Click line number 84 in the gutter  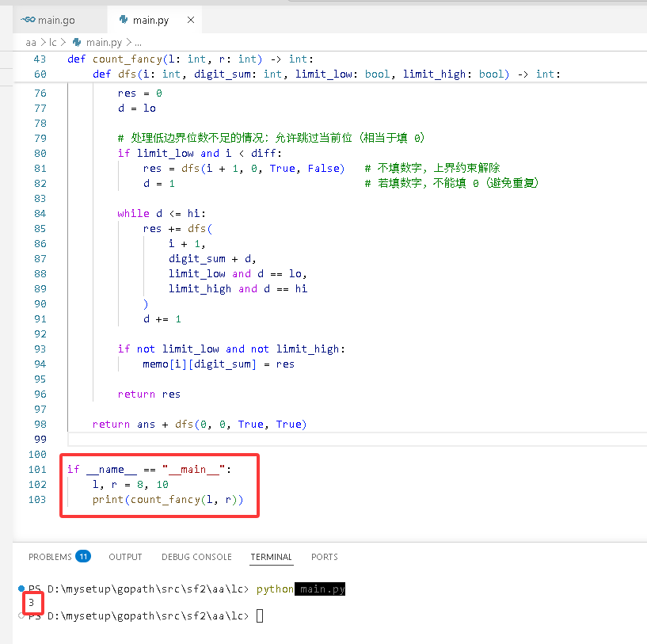point(40,213)
